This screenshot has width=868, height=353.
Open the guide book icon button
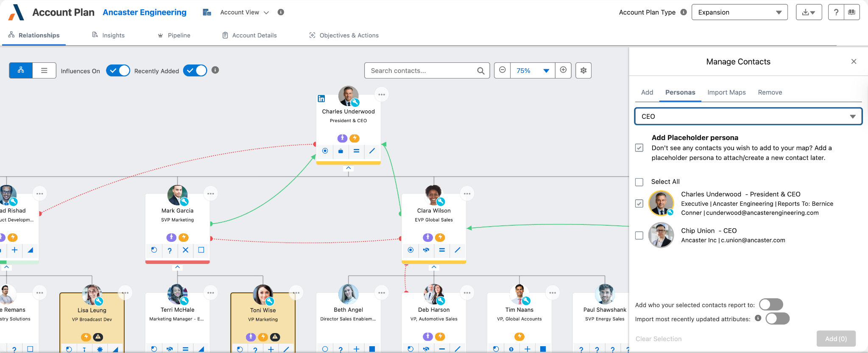click(x=851, y=12)
